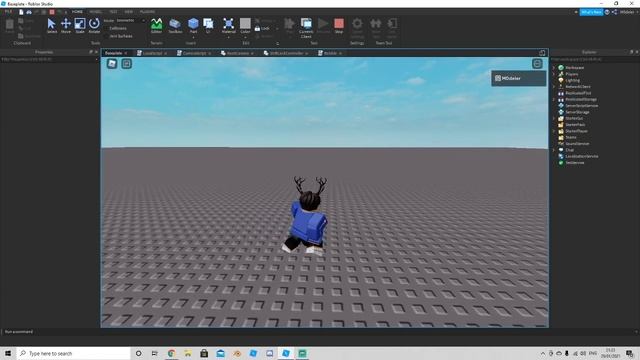Open the VIEW ribbon tab
640x360 pixels.
pos(129,12)
